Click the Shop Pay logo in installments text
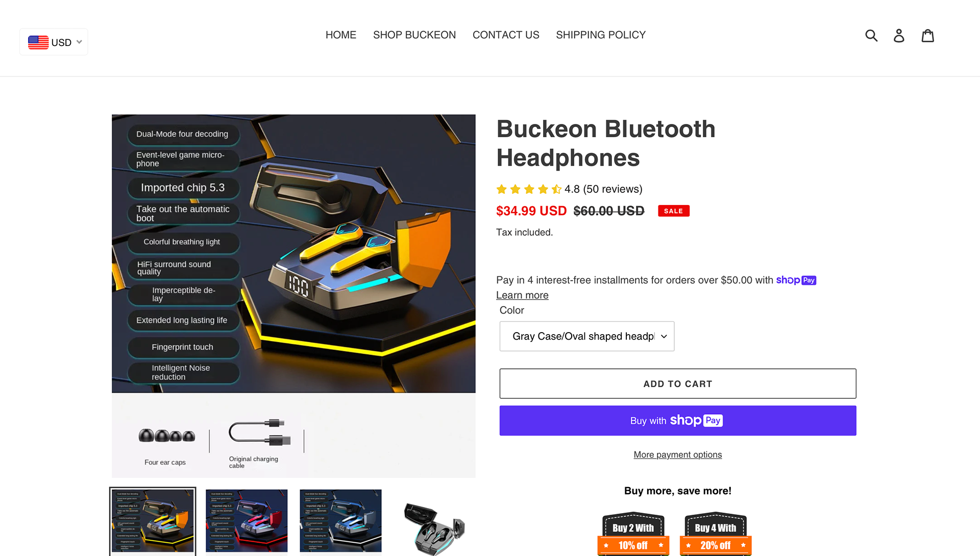980x556 pixels. click(796, 280)
